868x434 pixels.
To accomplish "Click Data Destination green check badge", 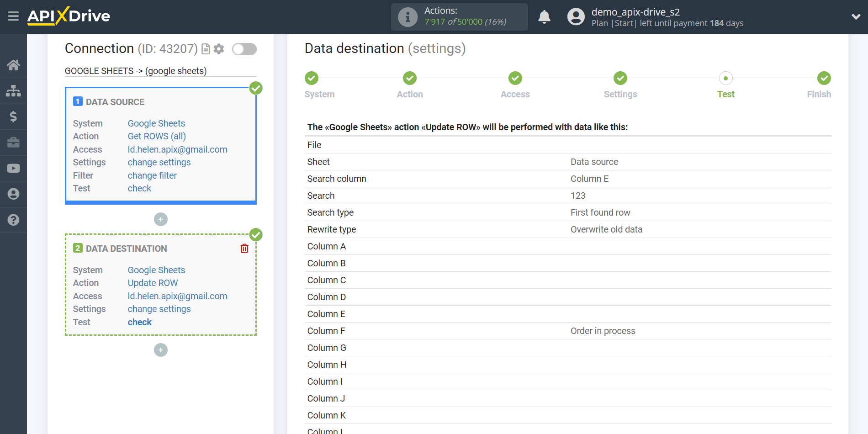I will click(x=256, y=235).
